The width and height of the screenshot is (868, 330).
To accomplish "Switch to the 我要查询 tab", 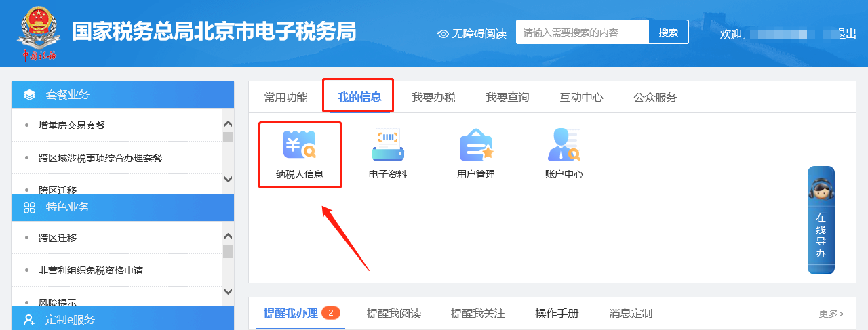I will [507, 97].
